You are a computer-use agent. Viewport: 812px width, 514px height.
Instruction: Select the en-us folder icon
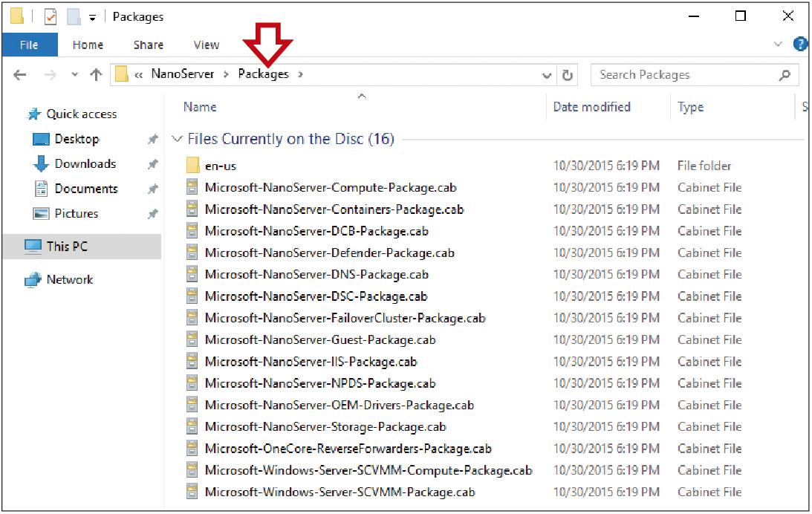(x=192, y=165)
